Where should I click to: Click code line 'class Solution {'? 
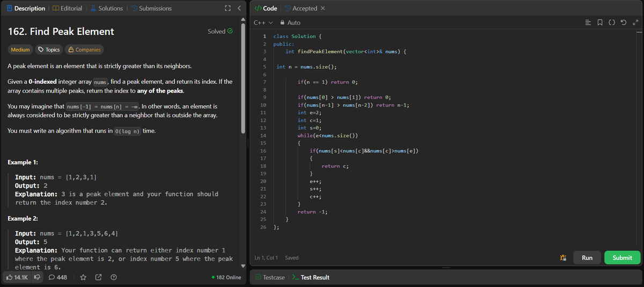297,37
